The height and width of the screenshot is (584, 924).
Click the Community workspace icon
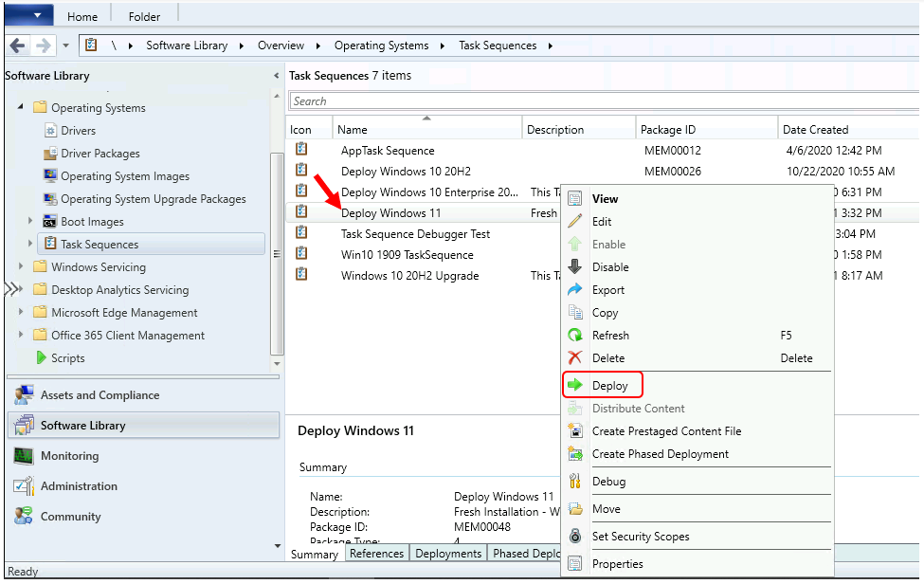(x=24, y=516)
